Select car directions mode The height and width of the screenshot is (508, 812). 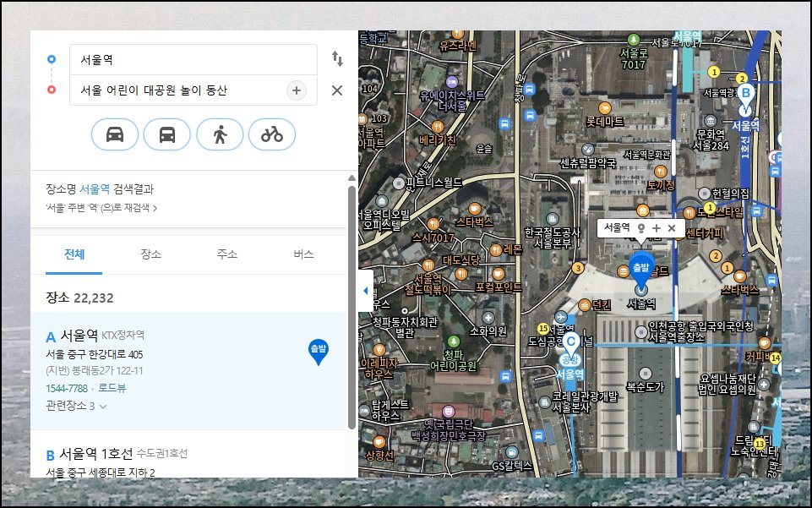tap(114, 134)
